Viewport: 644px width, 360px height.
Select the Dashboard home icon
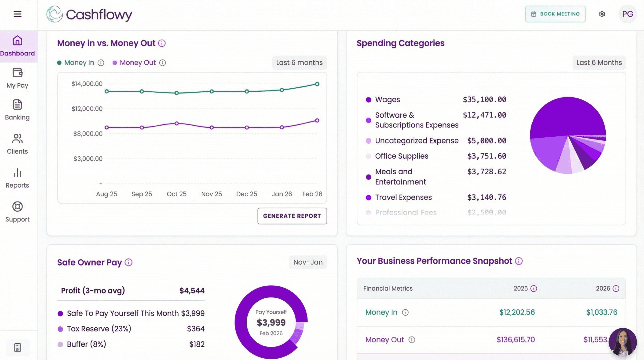pos(17,41)
